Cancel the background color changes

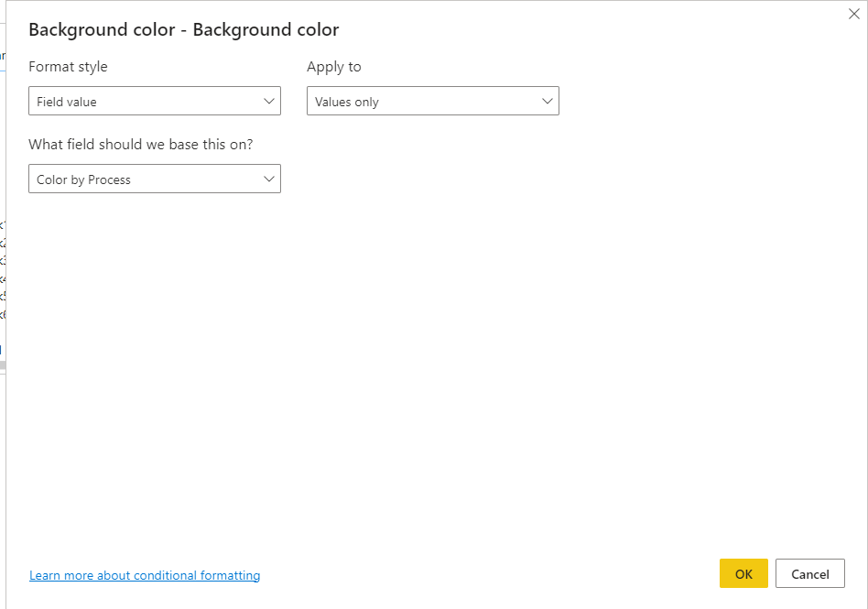click(x=809, y=573)
